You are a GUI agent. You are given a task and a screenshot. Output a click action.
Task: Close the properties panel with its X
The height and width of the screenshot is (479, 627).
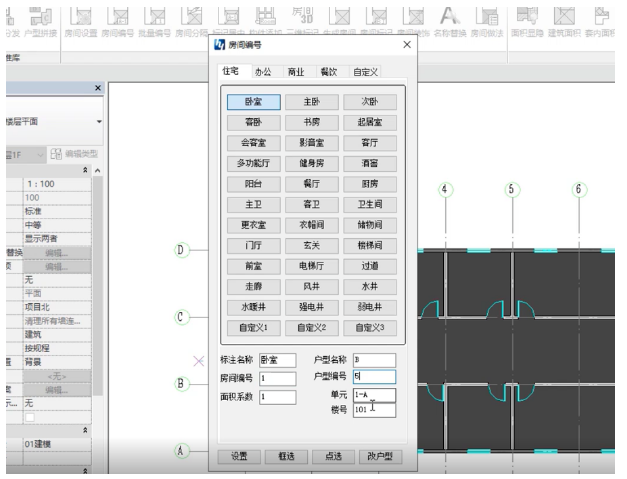98,88
